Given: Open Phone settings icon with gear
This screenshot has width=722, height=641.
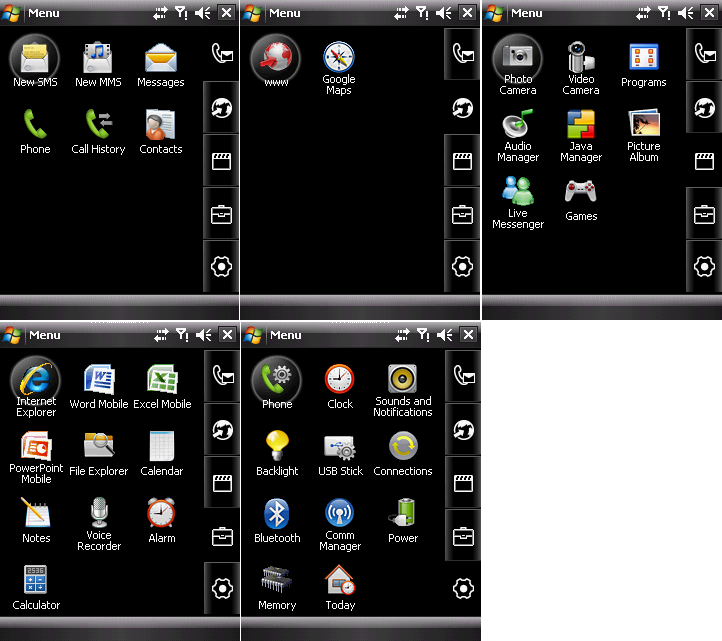Looking at the screenshot, I should pyautogui.click(x=277, y=379).
